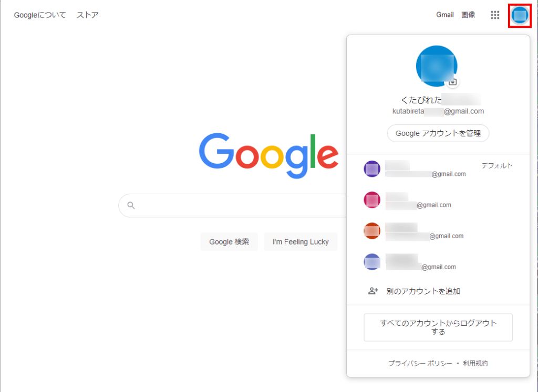Click the add-person icon for another account
This screenshot has width=538, height=392.
pos(373,291)
